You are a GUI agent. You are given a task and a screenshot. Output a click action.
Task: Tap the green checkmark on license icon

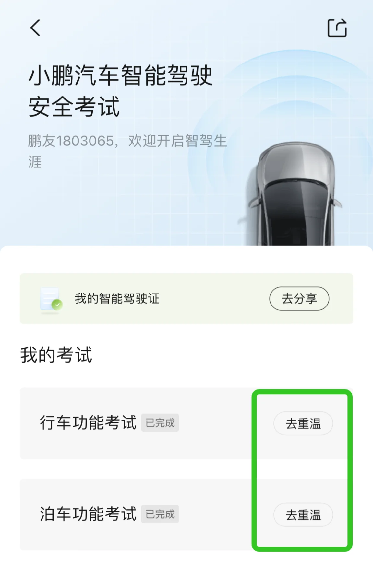pos(57,305)
